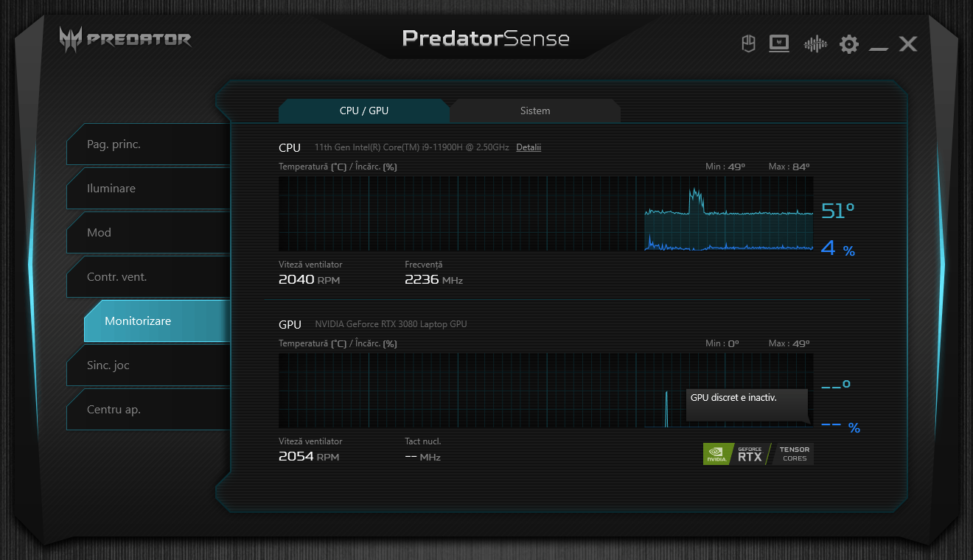Open the CPU Detalii link

pyautogui.click(x=529, y=147)
